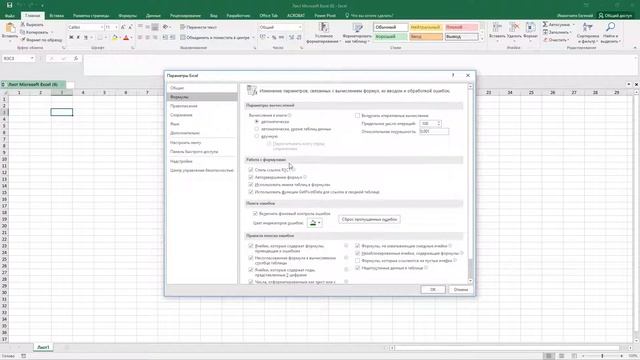Click the insert function fx icon
This screenshot has width=640, height=360.
click(x=76, y=58)
